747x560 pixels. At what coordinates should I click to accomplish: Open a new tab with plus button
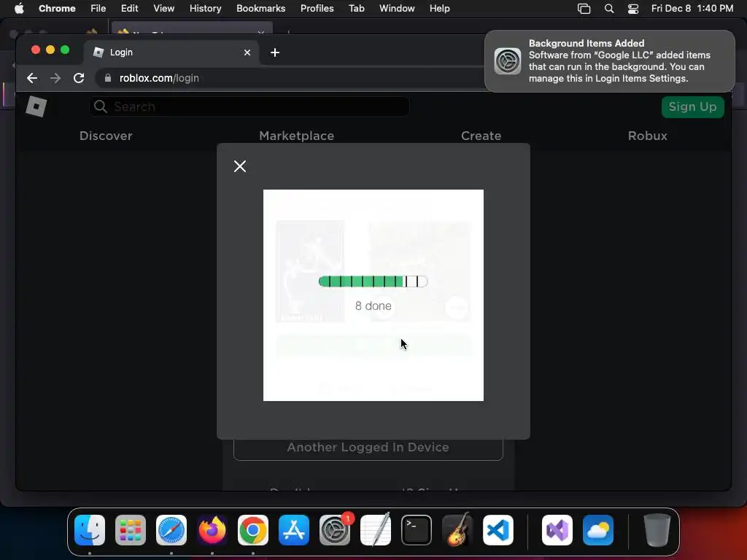[275, 52]
